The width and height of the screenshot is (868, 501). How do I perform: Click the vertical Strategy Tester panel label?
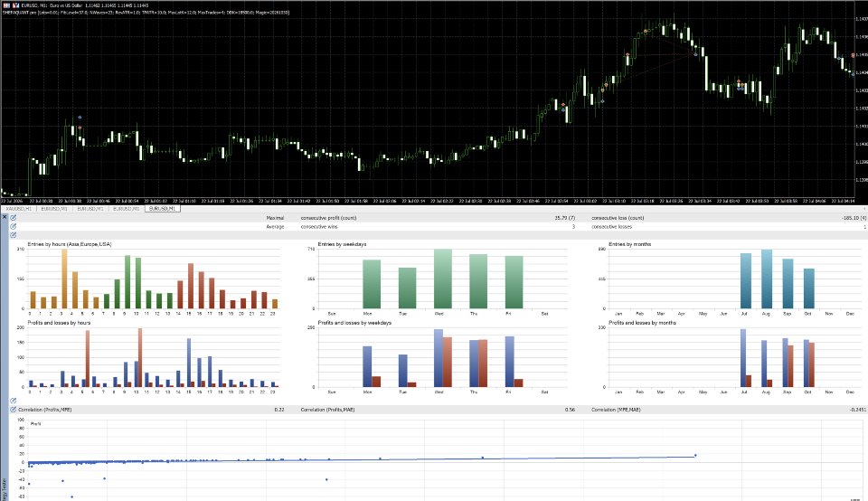[x=4, y=490]
